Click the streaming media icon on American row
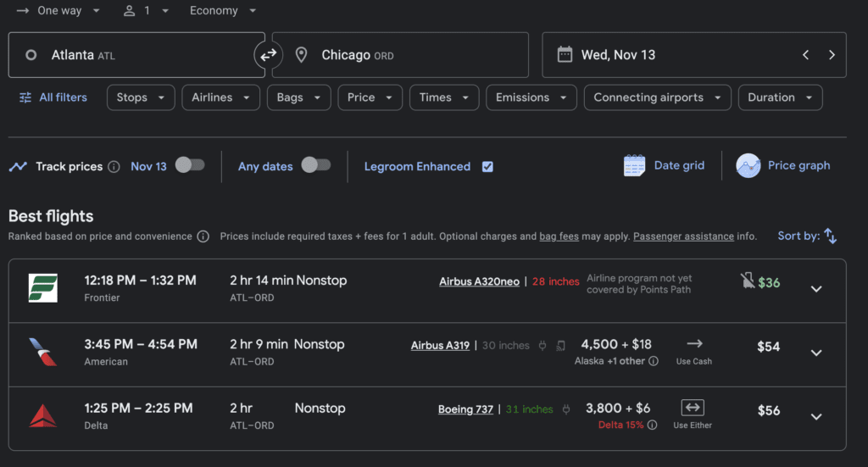The height and width of the screenshot is (467, 868). (560, 346)
